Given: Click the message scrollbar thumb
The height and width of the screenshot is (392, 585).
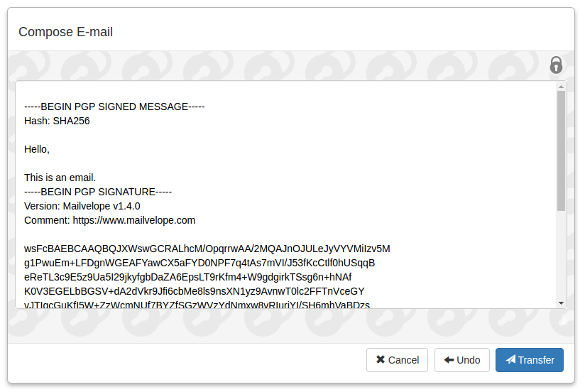Looking at the screenshot, I should tap(561, 149).
